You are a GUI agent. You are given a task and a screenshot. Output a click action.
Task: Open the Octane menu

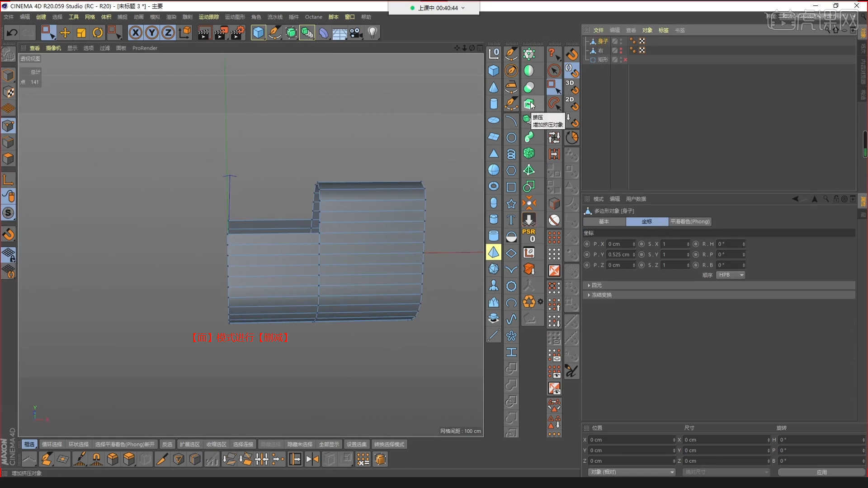pyautogui.click(x=314, y=17)
